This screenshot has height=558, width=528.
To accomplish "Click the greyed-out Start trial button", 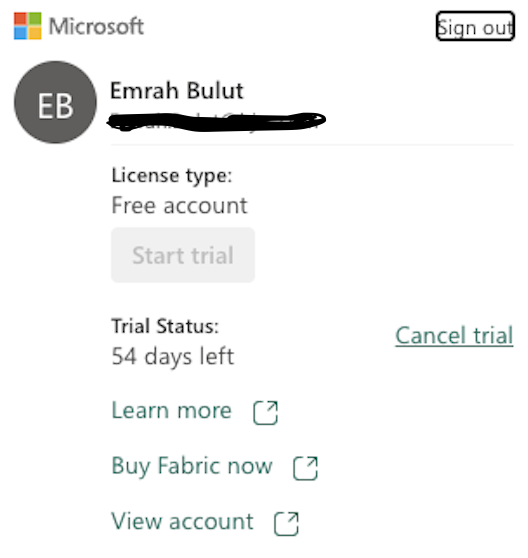I will (183, 255).
